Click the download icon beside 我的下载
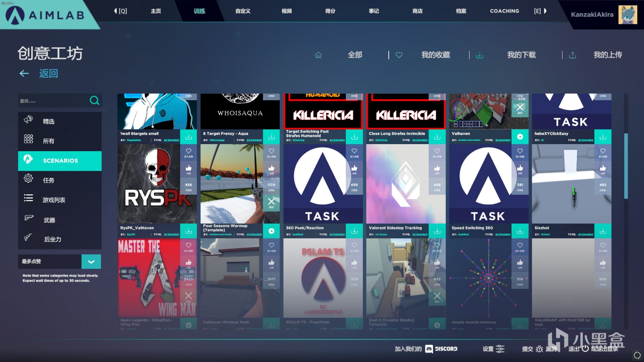The image size is (644, 362). click(480, 55)
